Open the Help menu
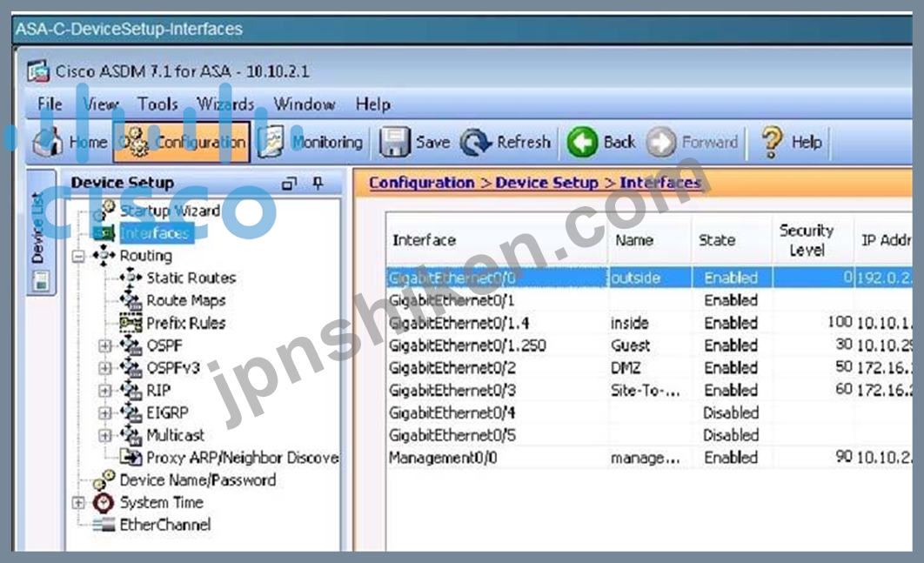 [x=372, y=104]
